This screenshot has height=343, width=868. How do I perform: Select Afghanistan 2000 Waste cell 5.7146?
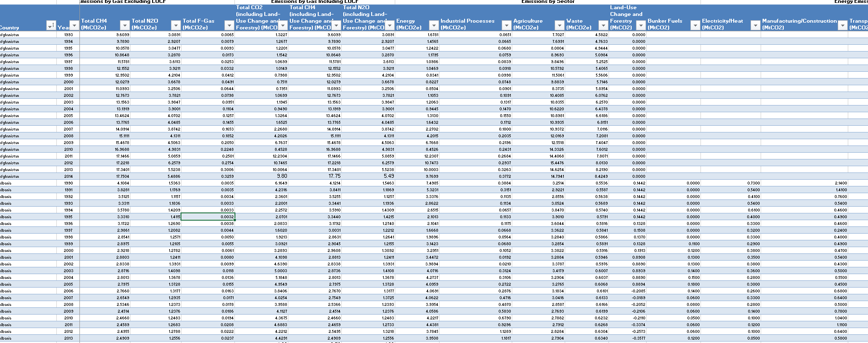(x=587, y=82)
